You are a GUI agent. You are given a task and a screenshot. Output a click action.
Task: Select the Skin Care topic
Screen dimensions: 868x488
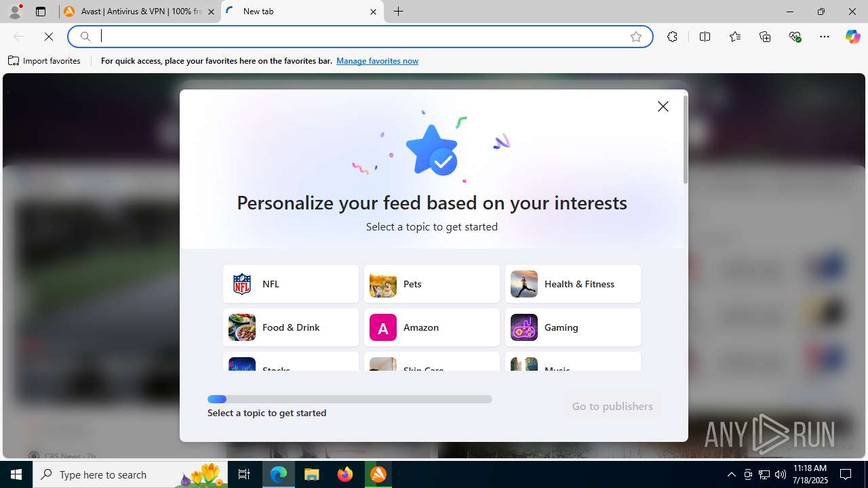[432, 361]
